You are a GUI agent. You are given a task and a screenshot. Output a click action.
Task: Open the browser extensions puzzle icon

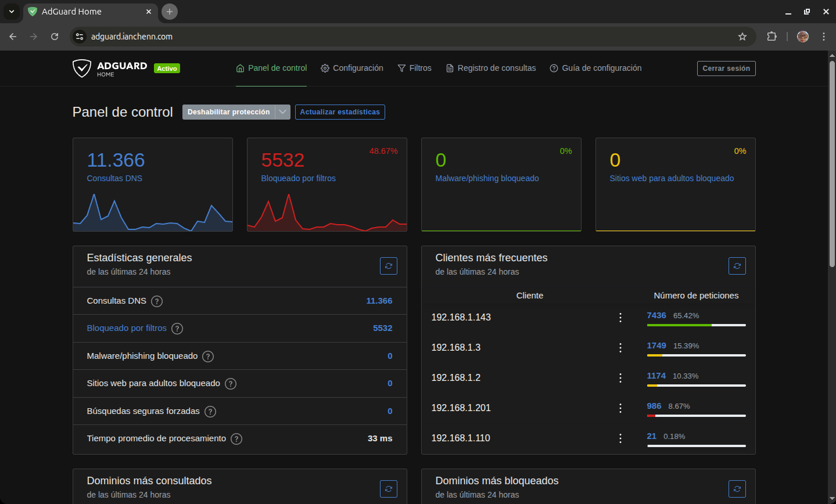772,37
